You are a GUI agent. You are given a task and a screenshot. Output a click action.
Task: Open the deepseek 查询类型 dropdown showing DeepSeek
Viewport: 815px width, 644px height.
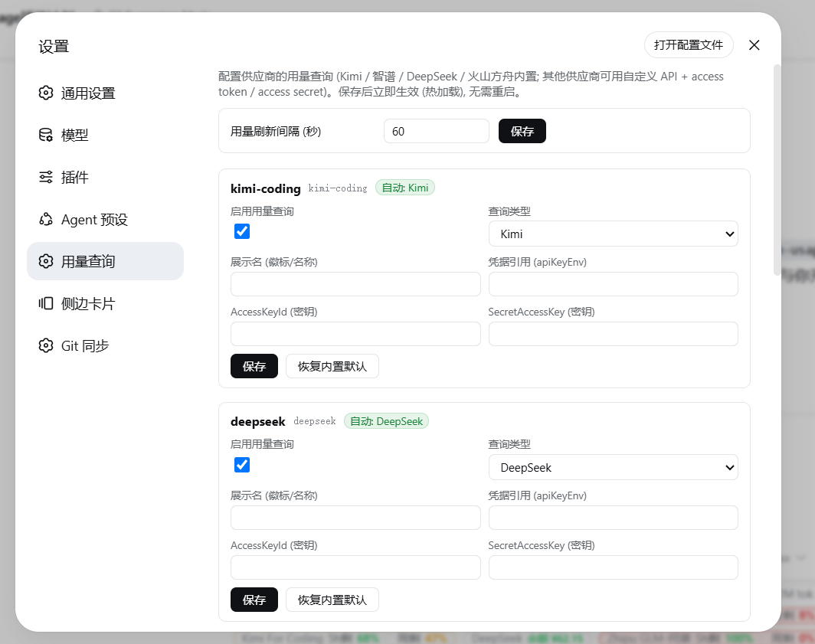614,467
